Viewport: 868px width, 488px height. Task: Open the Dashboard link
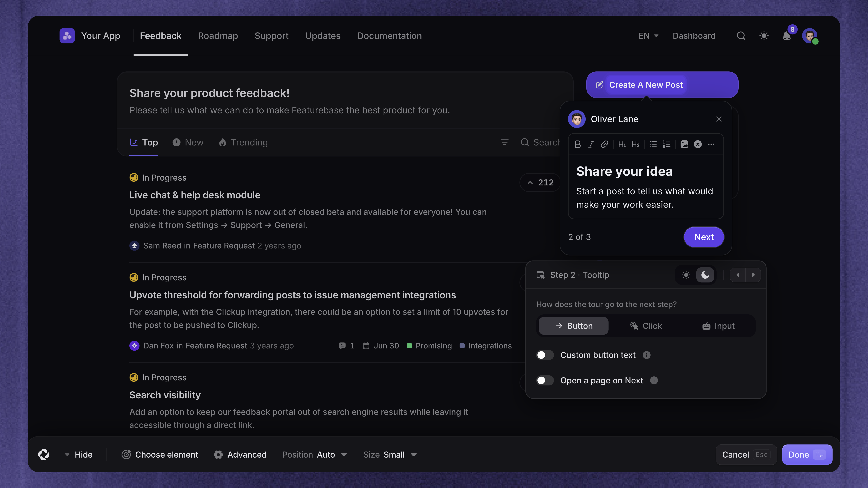click(x=694, y=36)
